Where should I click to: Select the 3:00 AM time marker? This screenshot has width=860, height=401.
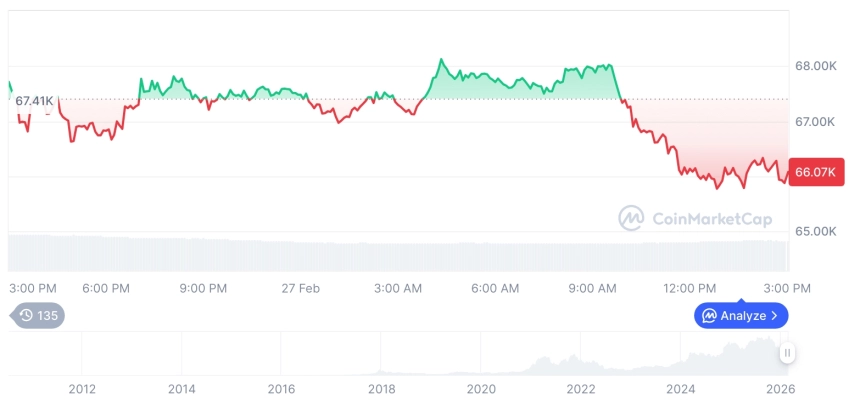pos(398,288)
